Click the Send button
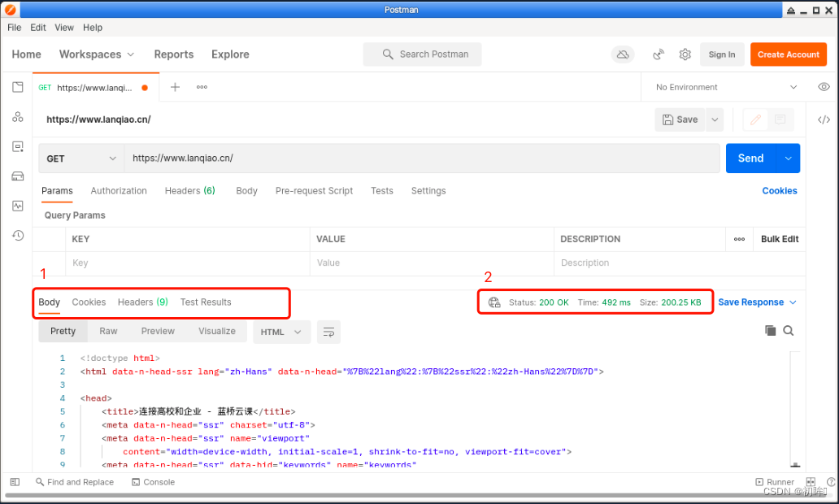Image resolution: width=839 pixels, height=504 pixels. click(x=751, y=159)
